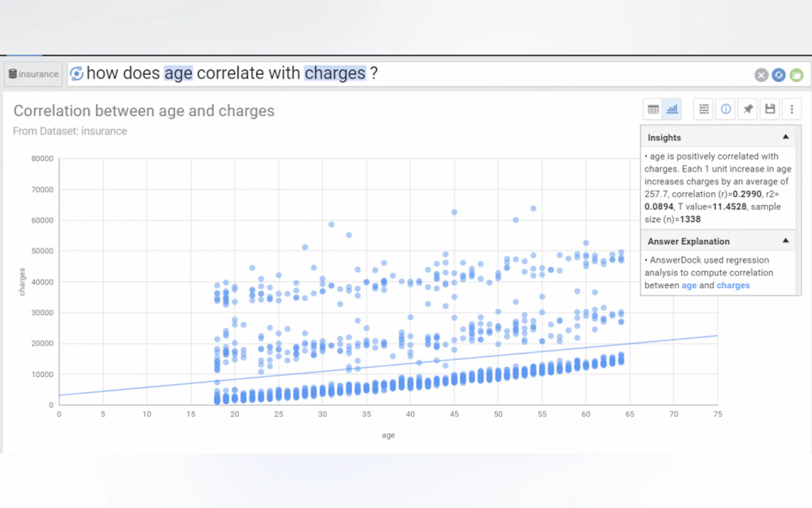Click inside the question search field
The width and height of the screenshot is (812, 508).
537,74
